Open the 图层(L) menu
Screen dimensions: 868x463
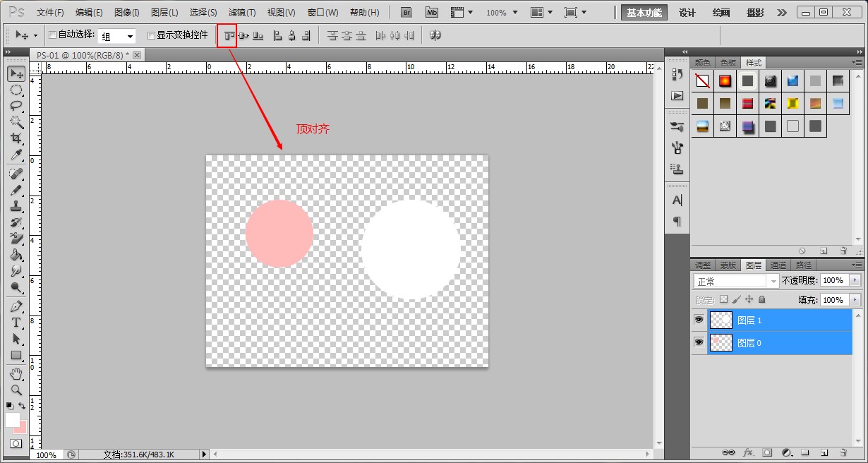[x=164, y=13]
